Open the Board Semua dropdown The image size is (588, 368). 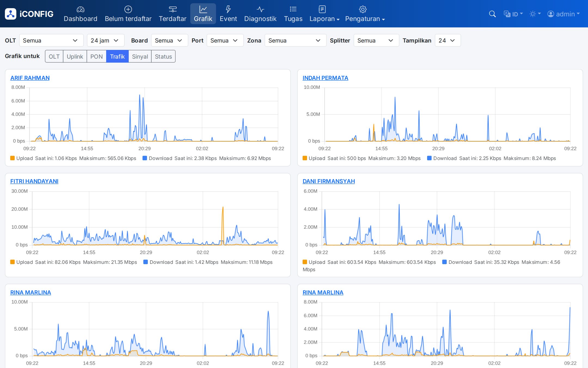[x=169, y=40]
